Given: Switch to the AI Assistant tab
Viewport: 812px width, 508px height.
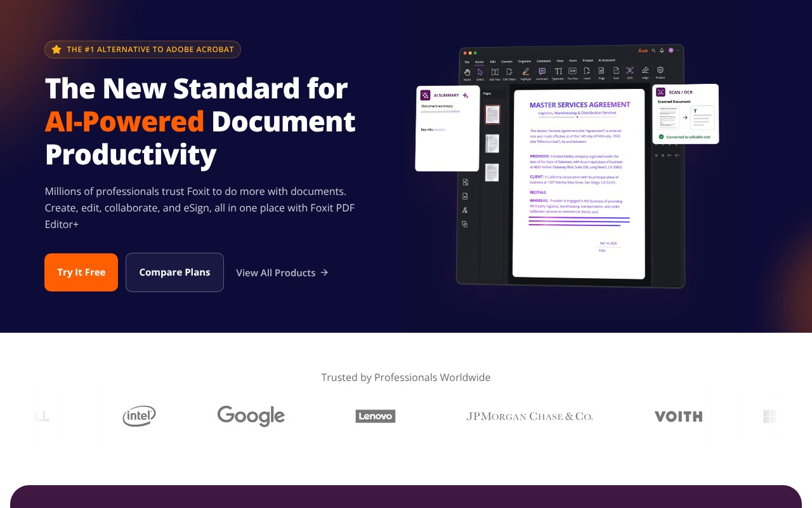Looking at the screenshot, I should pyautogui.click(x=606, y=60).
